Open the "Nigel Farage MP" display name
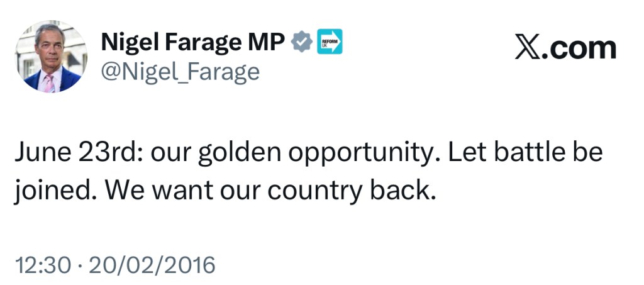This screenshot has height=285, width=644. [x=193, y=42]
